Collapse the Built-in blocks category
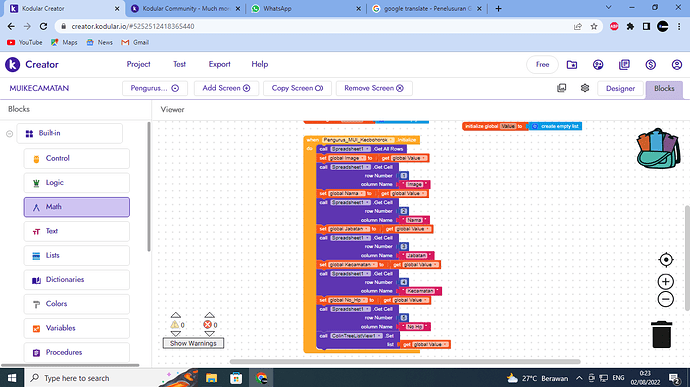Screen dimensions: 690x387 tap(9, 133)
